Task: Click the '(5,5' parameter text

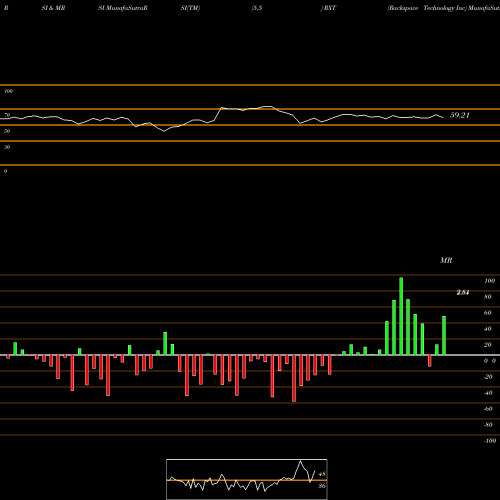Action: click(257, 8)
